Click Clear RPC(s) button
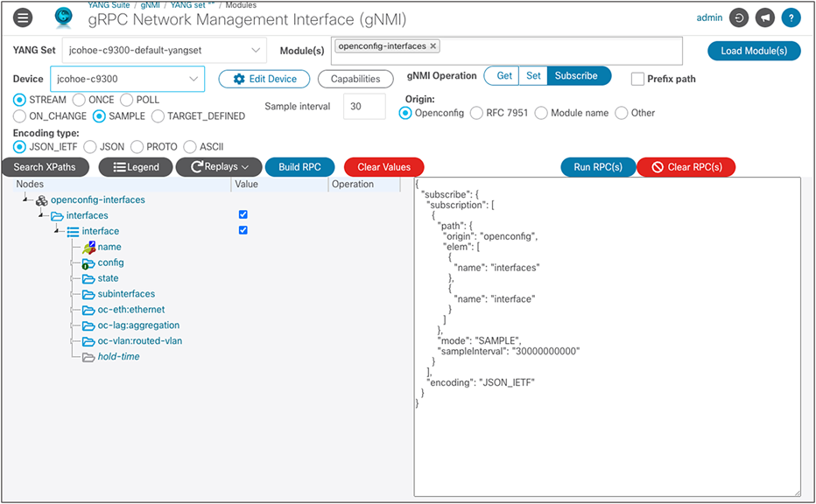Image resolution: width=816 pixels, height=504 pixels. click(686, 167)
